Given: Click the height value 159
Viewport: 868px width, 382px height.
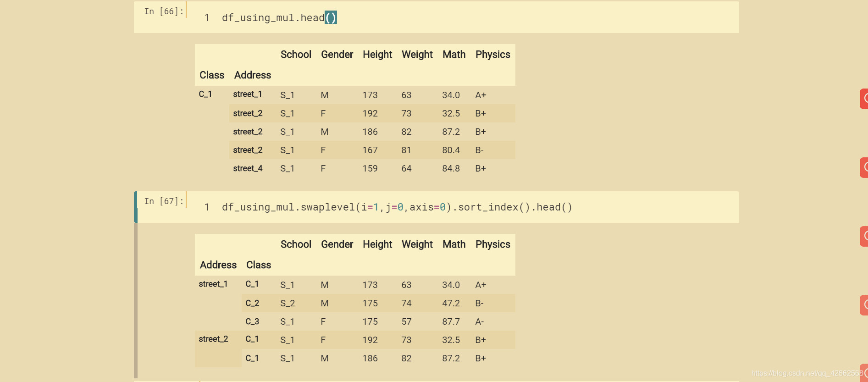Looking at the screenshot, I should coord(370,169).
